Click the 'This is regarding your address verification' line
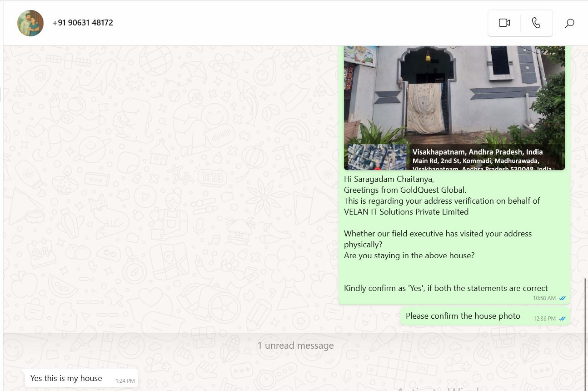The image size is (588, 391). pos(442,201)
